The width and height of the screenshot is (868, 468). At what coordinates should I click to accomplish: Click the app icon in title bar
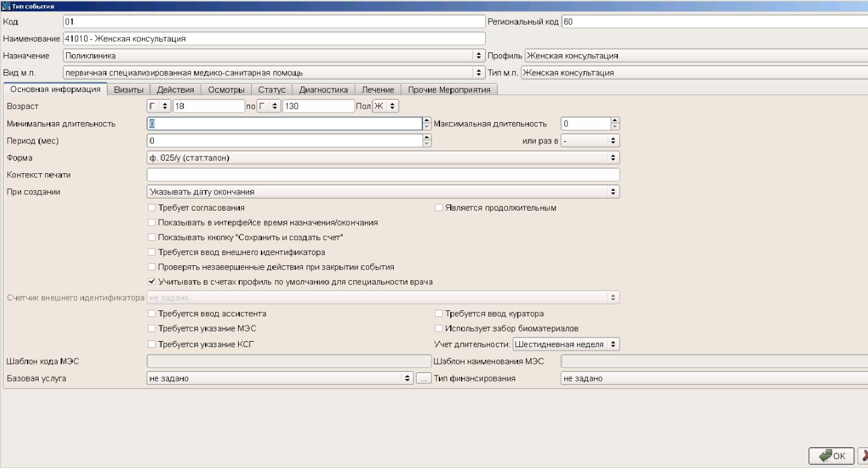tap(5, 7)
